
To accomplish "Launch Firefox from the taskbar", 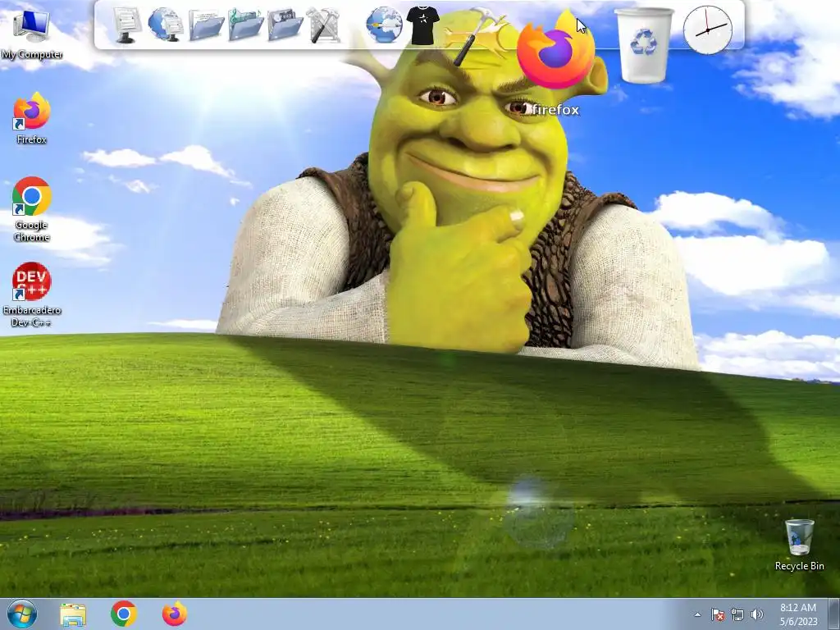I will tap(175, 614).
